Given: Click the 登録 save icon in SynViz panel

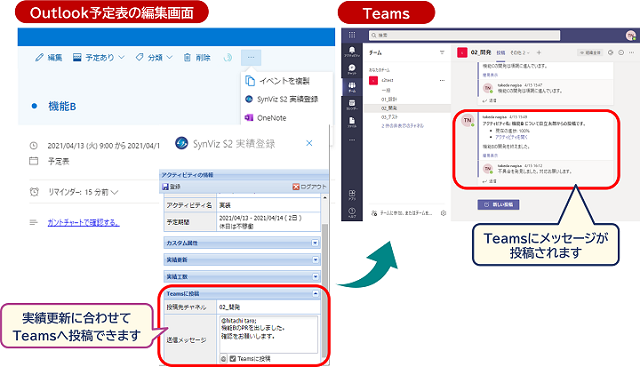Looking at the screenshot, I should click(x=165, y=187).
